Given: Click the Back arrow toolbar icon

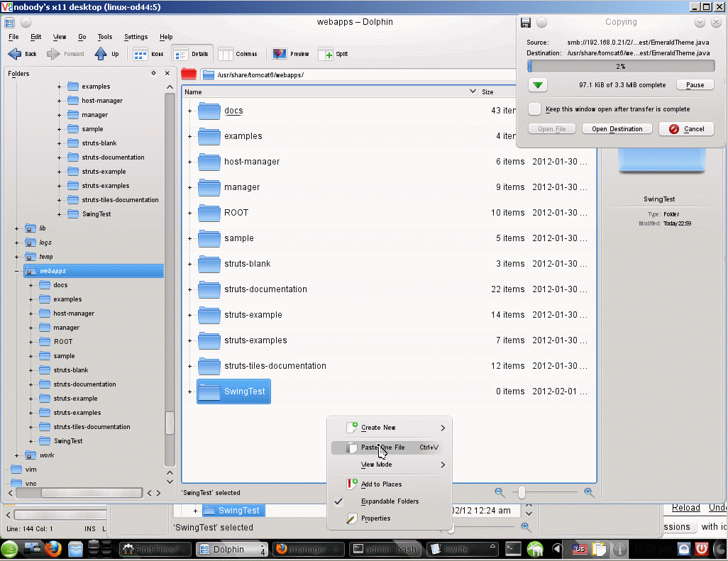Looking at the screenshot, I should coord(15,54).
